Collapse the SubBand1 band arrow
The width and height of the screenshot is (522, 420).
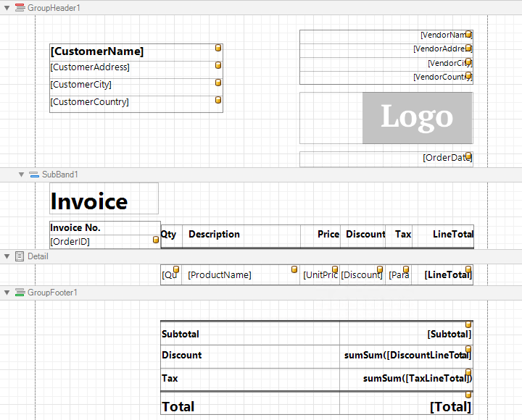tap(21, 175)
